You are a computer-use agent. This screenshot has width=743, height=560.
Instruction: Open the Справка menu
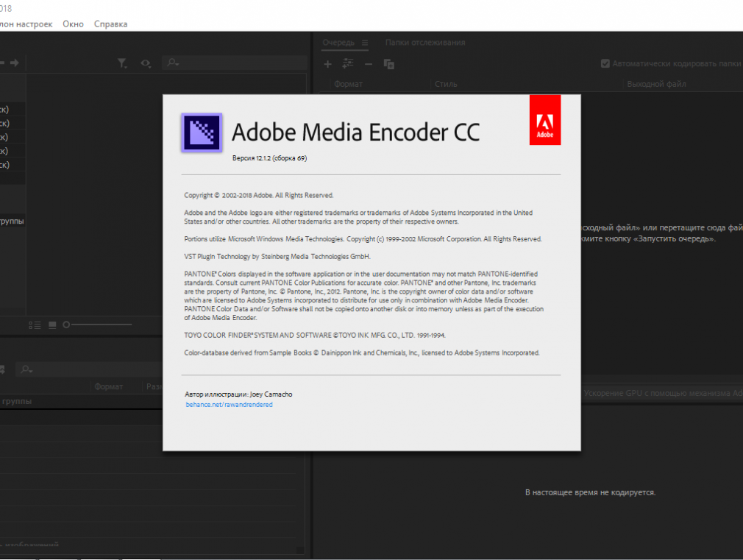pos(110,24)
